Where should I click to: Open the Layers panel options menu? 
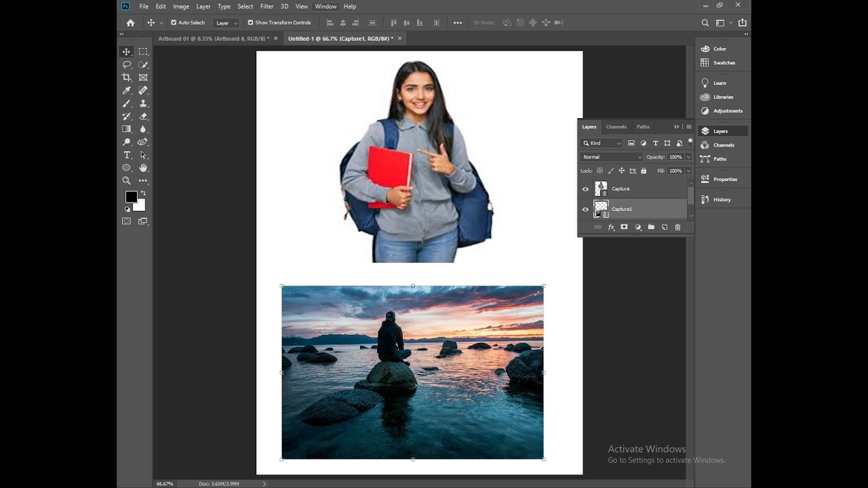pyautogui.click(x=689, y=127)
